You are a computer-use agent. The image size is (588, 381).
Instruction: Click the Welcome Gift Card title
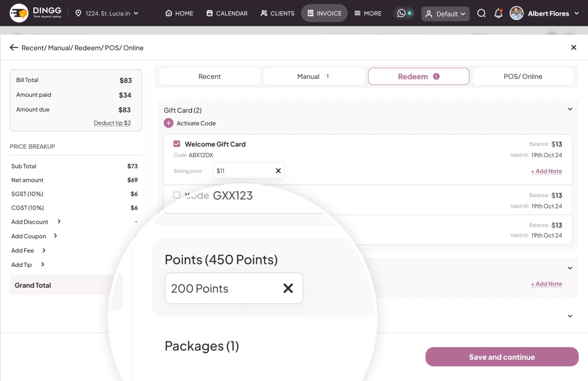point(215,144)
